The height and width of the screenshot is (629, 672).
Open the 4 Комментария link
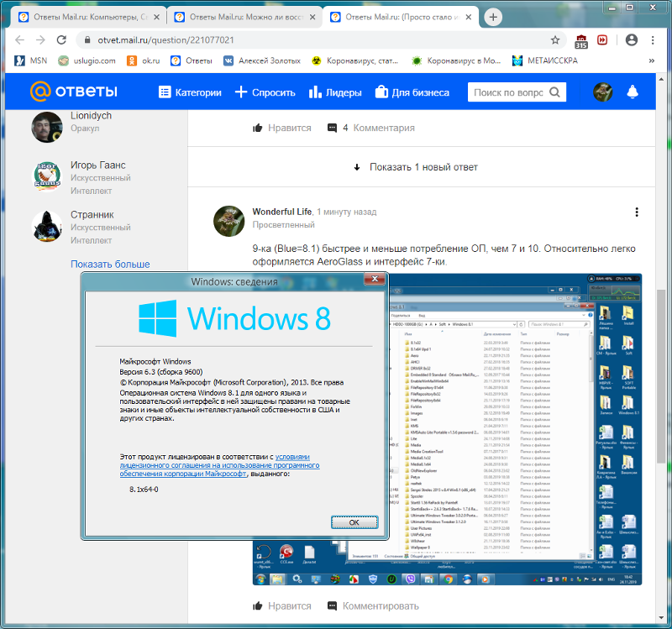coord(371,128)
